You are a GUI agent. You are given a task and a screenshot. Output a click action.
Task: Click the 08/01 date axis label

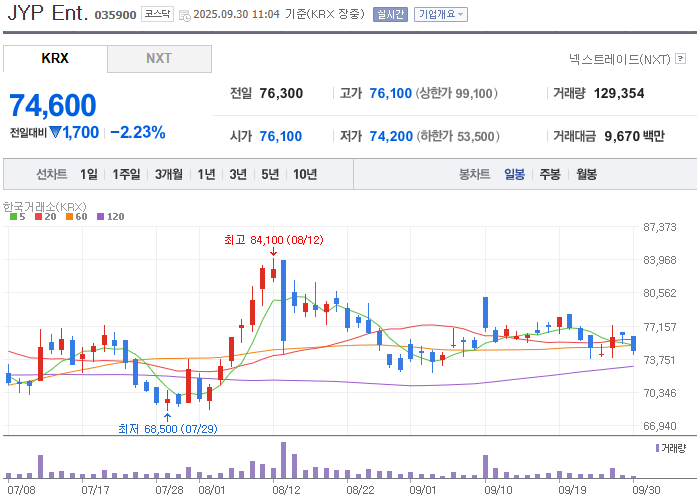pyautogui.click(x=212, y=490)
